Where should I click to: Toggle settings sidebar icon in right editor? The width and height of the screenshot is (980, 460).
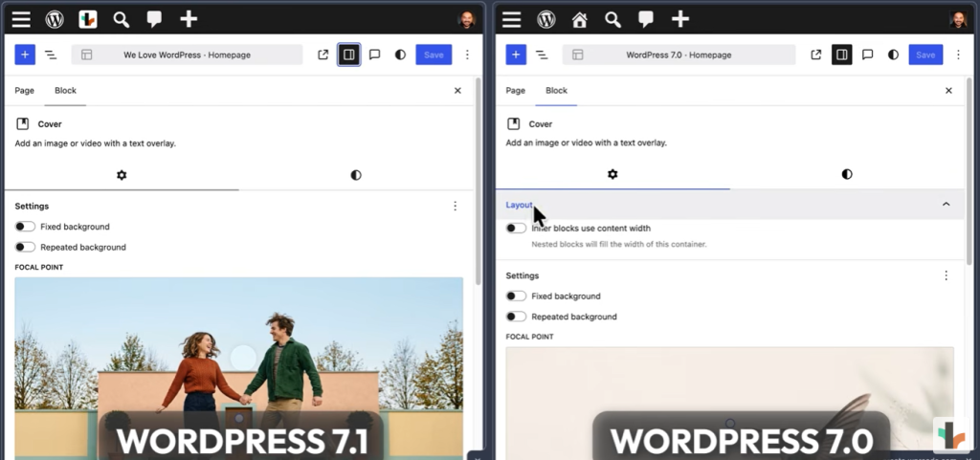pyautogui.click(x=842, y=55)
